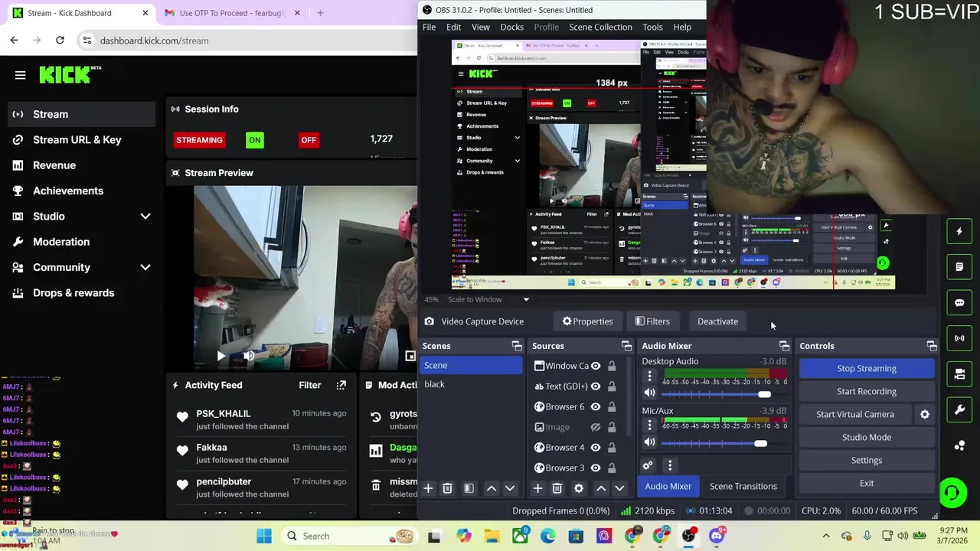Screen dimensions: 980x551
Task: Open Desktop Audio options menu
Action: pos(649,376)
